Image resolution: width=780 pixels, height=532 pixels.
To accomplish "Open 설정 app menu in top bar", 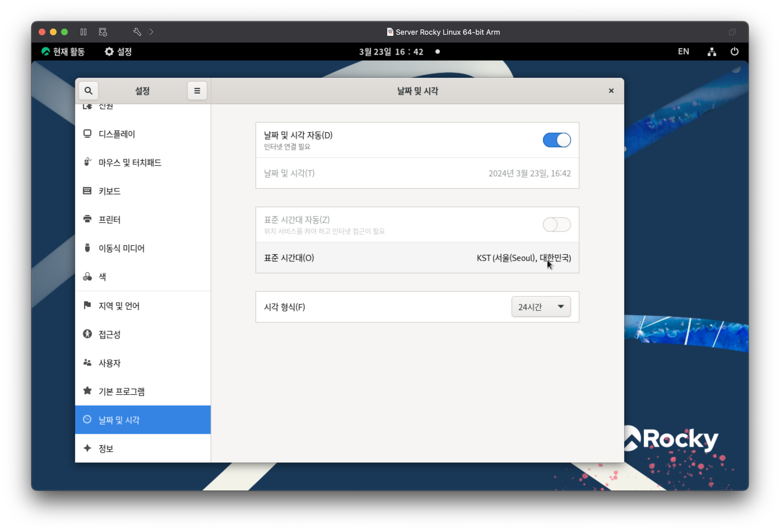I will click(118, 51).
